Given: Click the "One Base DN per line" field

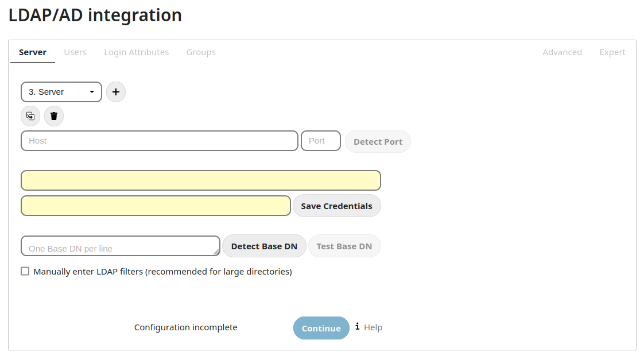Looking at the screenshot, I should coord(120,246).
